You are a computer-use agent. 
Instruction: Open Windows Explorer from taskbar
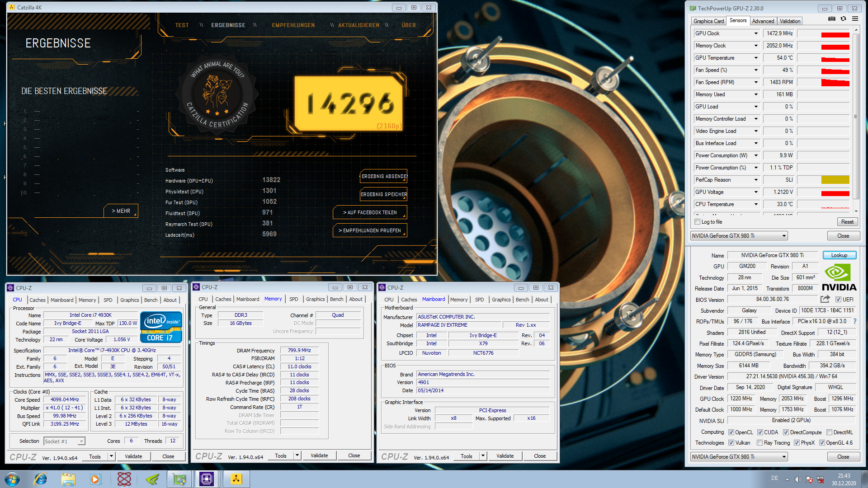point(68,479)
